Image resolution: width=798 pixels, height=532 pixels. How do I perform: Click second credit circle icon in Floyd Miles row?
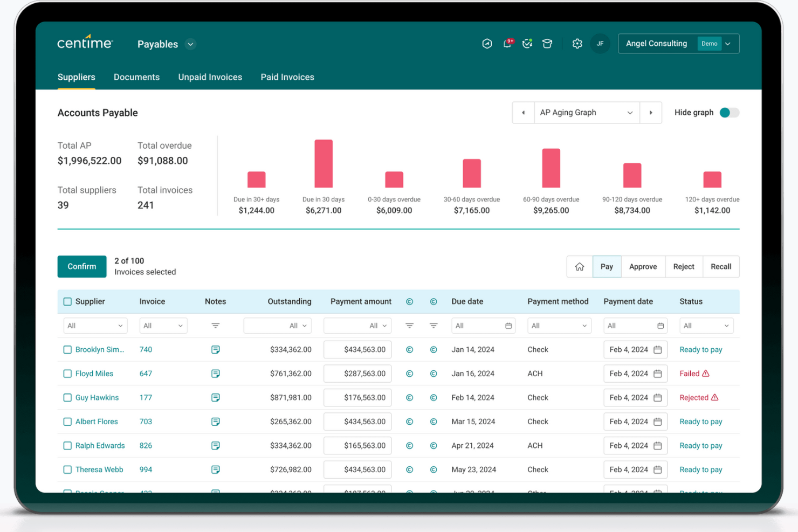pyautogui.click(x=434, y=374)
